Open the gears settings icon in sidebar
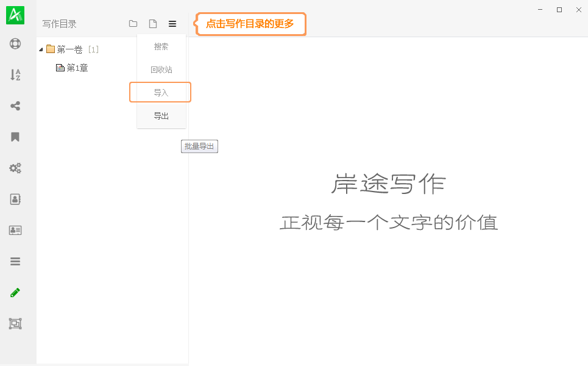The width and height of the screenshot is (588, 366). pos(15,168)
